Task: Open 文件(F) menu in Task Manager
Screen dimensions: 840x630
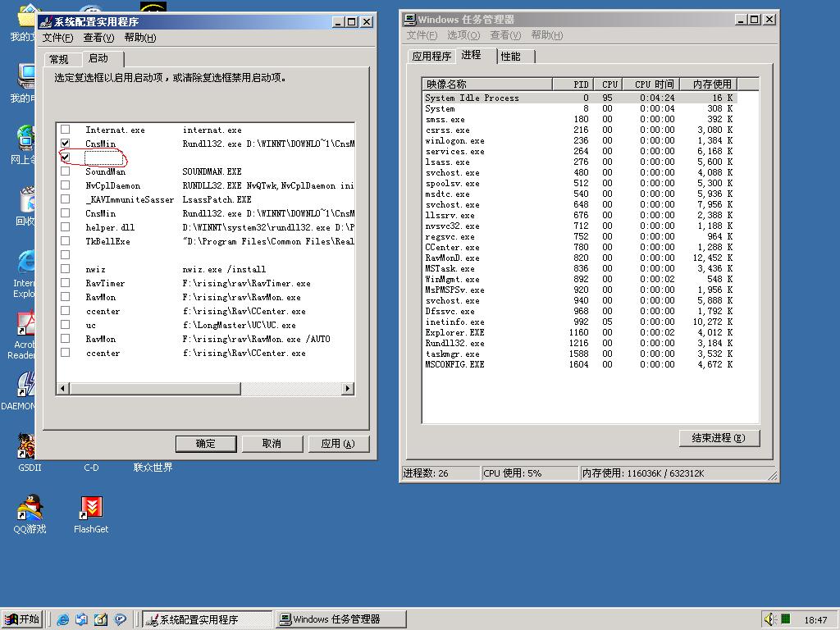Action: click(x=422, y=35)
